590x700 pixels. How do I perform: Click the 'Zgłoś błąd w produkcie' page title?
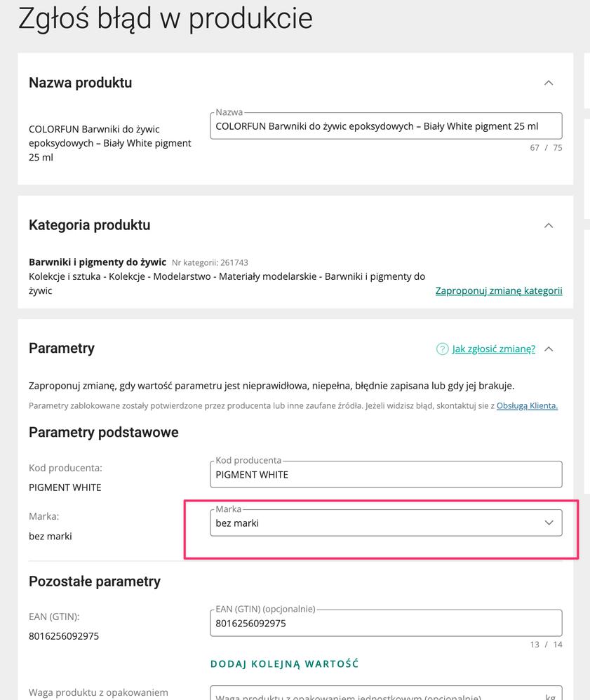(165, 19)
